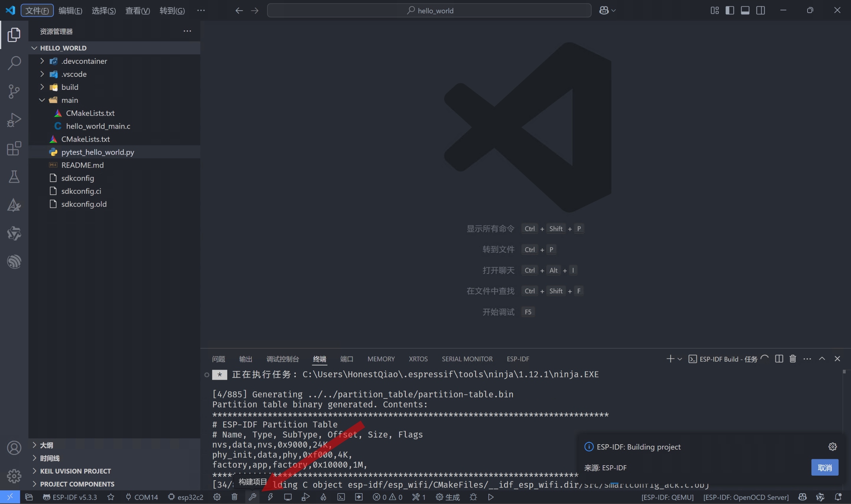This screenshot has width=851, height=504.
Task: Open the Extensions view in activity bar
Action: point(14,148)
